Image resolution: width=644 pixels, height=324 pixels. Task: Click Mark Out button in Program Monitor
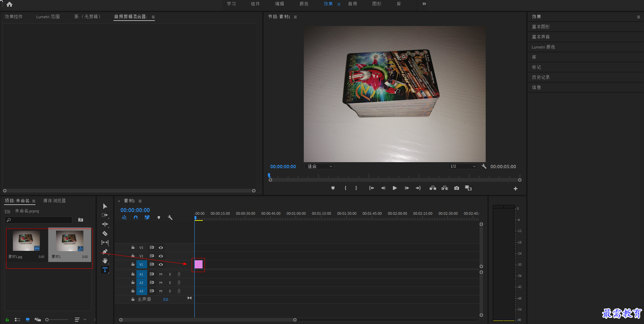coord(356,188)
